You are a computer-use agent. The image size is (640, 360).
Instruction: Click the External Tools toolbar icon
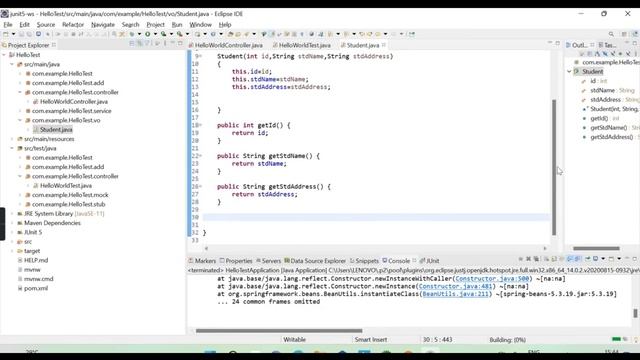[x=180, y=34]
